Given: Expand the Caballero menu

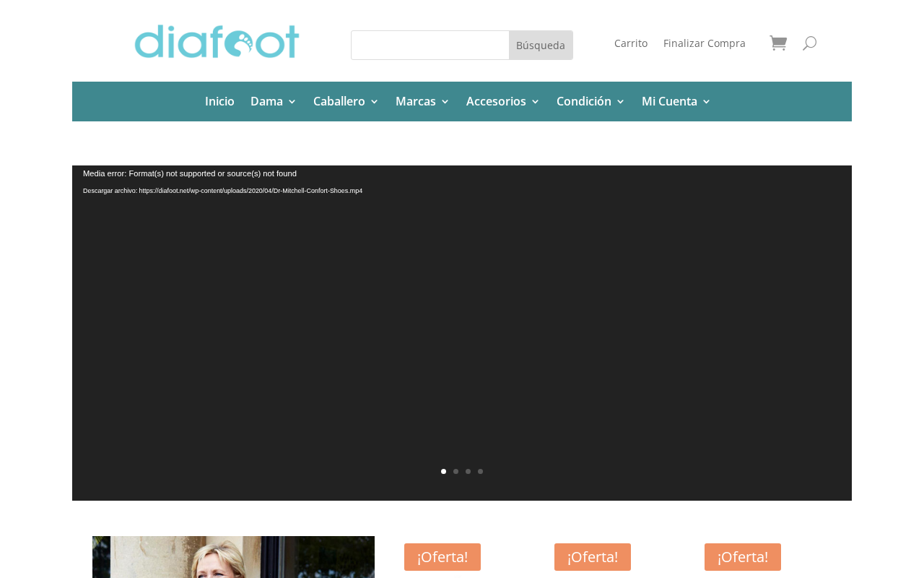Looking at the screenshot, I should point(346,101).
